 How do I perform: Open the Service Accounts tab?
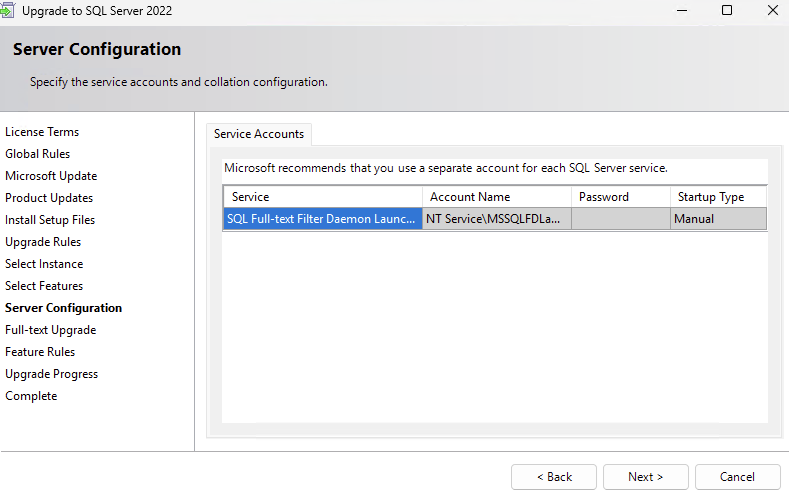(259, 134)
